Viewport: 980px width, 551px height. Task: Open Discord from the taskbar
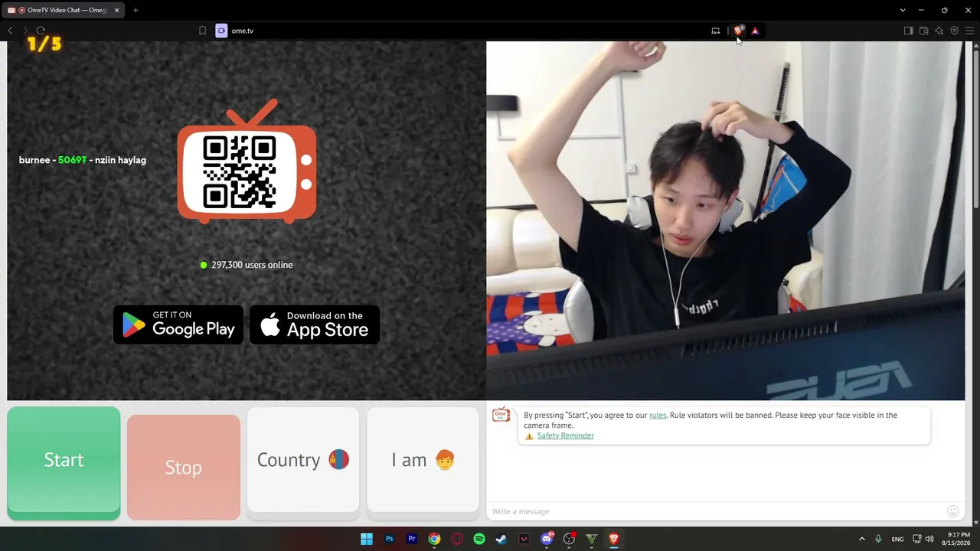[x=547, y=539]
